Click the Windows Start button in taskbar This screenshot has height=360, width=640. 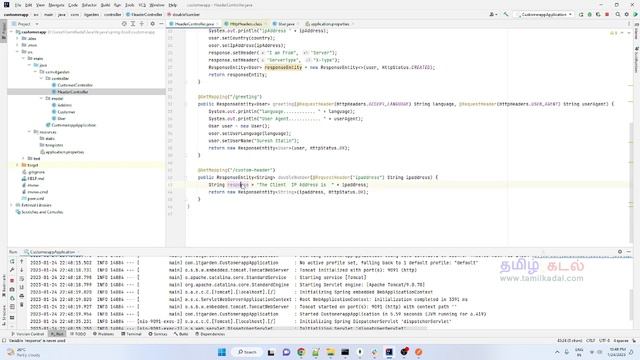tap(222, 352)
